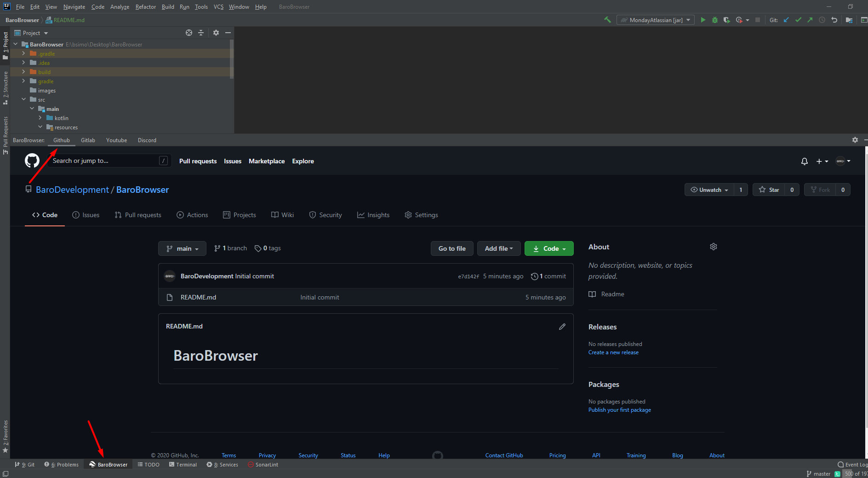Open the Pull Requests side tool window
This screenshot has width=868, height=478.
pyautogui.click(x=6, y=135)
